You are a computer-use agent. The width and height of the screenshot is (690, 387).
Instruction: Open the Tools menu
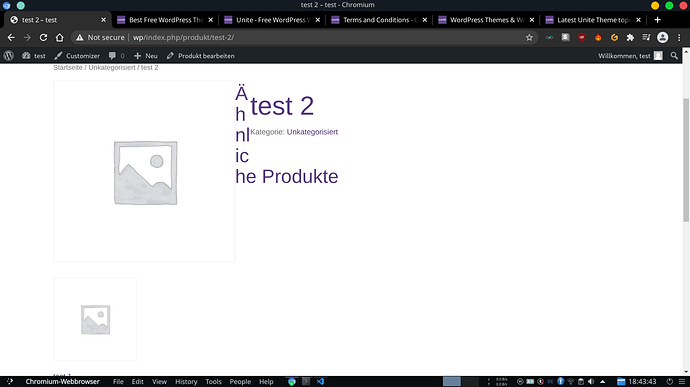213,382
